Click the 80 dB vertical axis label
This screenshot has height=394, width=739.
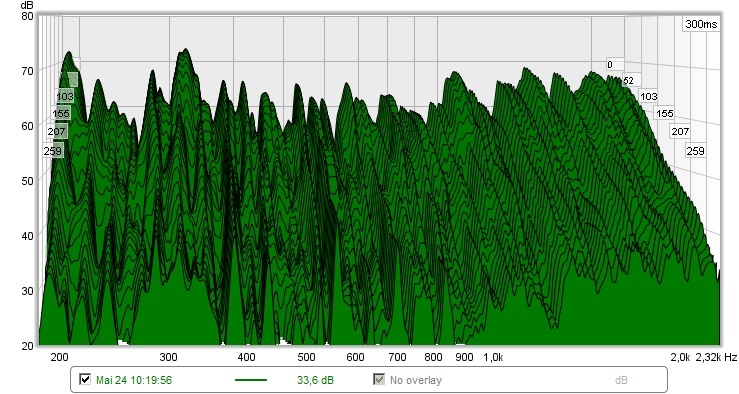pyautogui.click(x=27, y=16)
